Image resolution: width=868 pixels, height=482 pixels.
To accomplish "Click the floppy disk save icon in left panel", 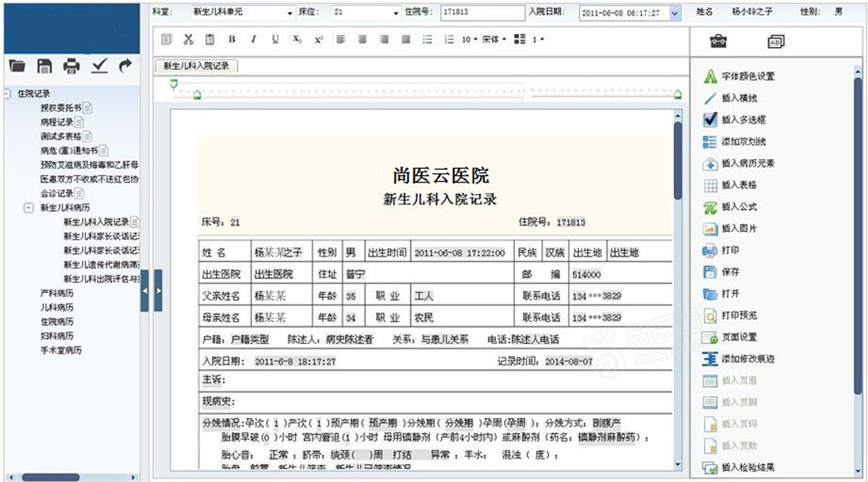I will coord(45,67).
